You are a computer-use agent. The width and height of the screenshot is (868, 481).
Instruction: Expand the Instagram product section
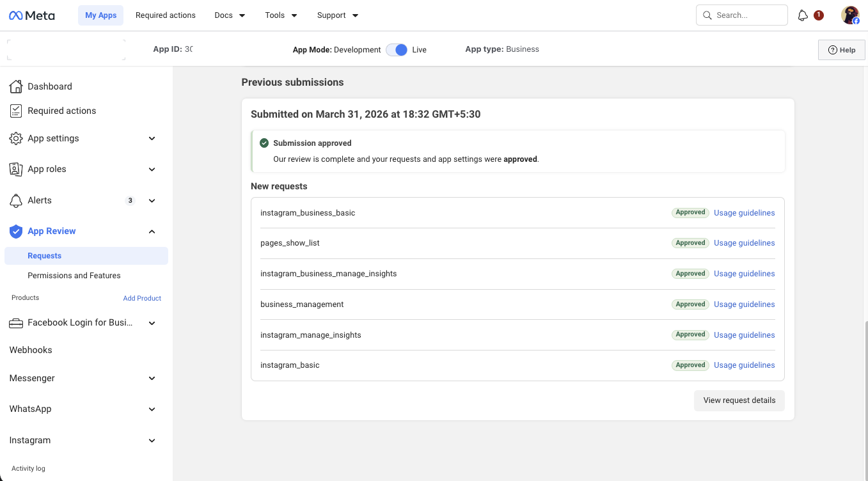tap(152, 440)
